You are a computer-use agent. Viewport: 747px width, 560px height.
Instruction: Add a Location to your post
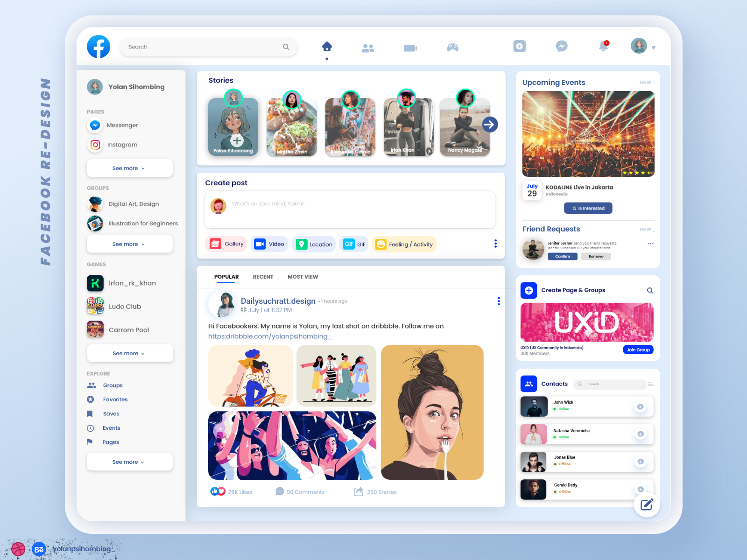tap(313, 244)
